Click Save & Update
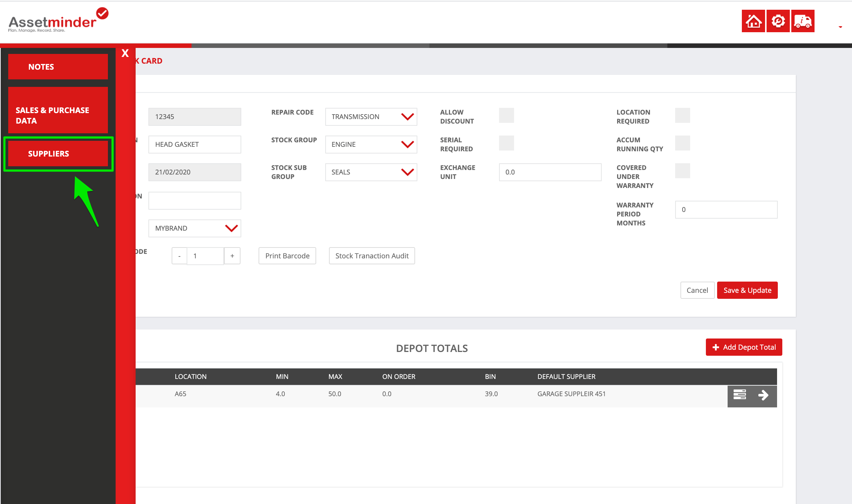 (747, 290)
